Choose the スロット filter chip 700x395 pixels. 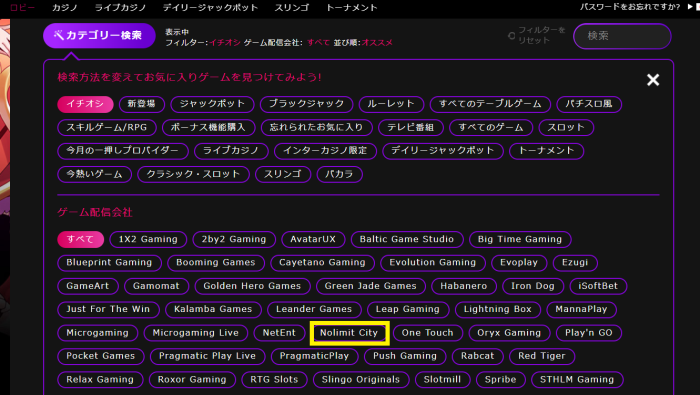coord(566,128)
